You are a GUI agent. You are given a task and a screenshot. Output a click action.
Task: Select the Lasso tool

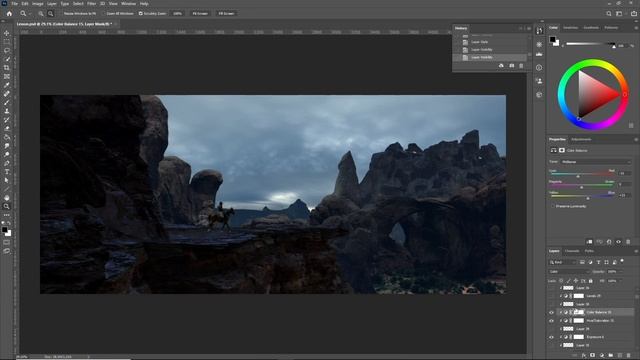[7, 50]
